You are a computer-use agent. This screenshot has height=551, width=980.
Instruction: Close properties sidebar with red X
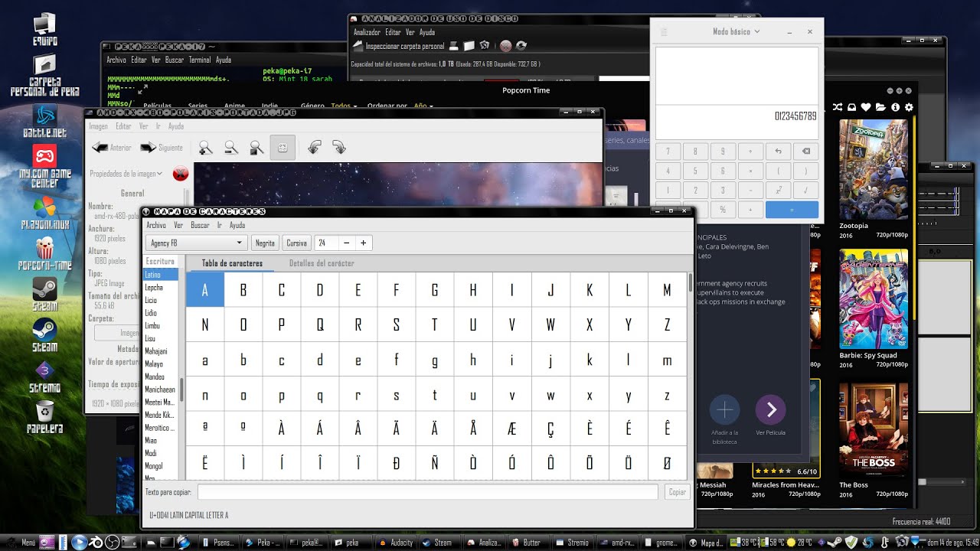point(181,174)
